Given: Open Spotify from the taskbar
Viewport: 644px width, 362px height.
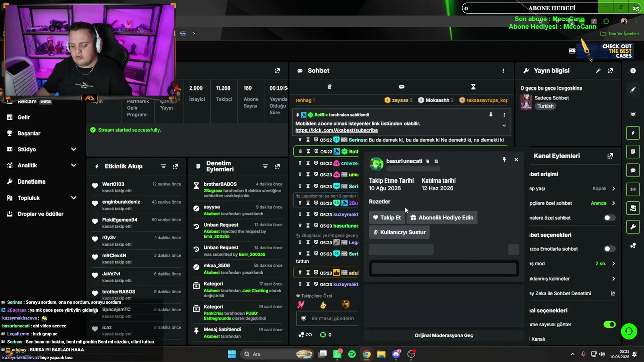Looking at the screenshot, I should click(x=352, y=354).
